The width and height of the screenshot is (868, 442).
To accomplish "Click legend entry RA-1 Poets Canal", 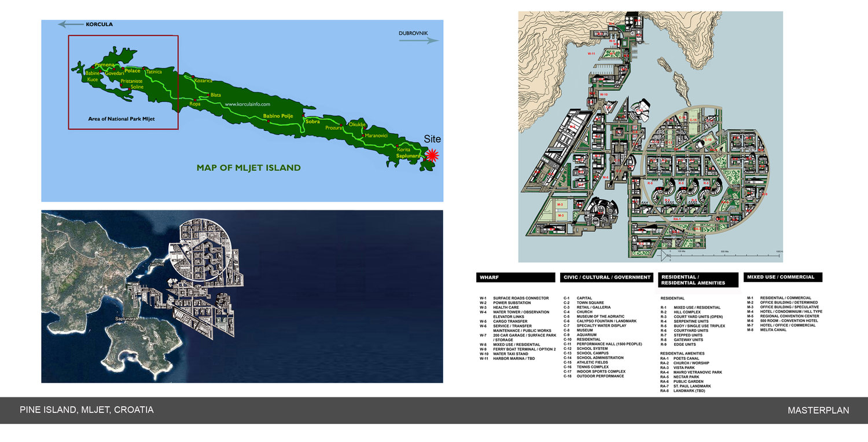I will pos(680,359).
